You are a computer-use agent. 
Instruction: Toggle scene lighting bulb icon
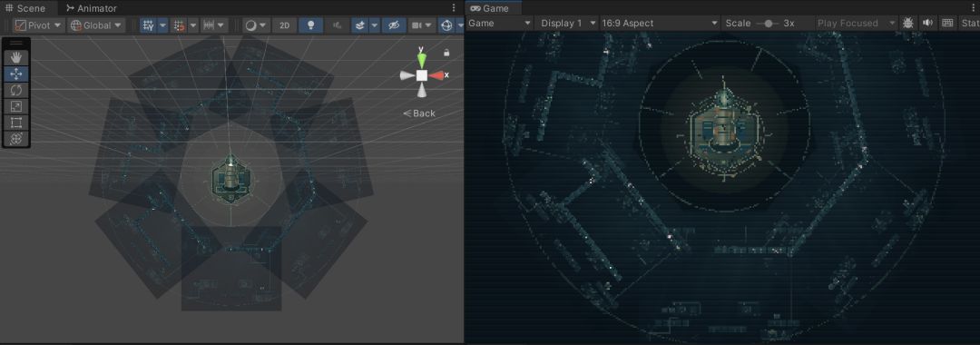(x=310, y=25)
